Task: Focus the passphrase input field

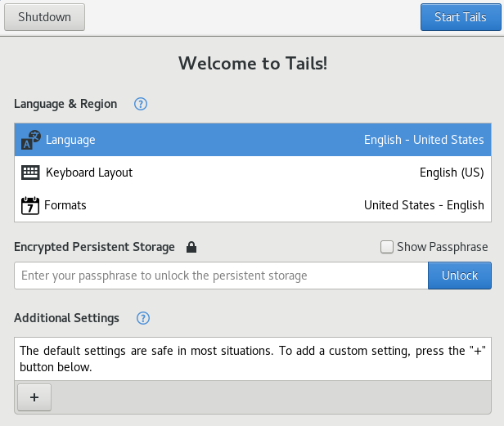Action: point(221,276)
